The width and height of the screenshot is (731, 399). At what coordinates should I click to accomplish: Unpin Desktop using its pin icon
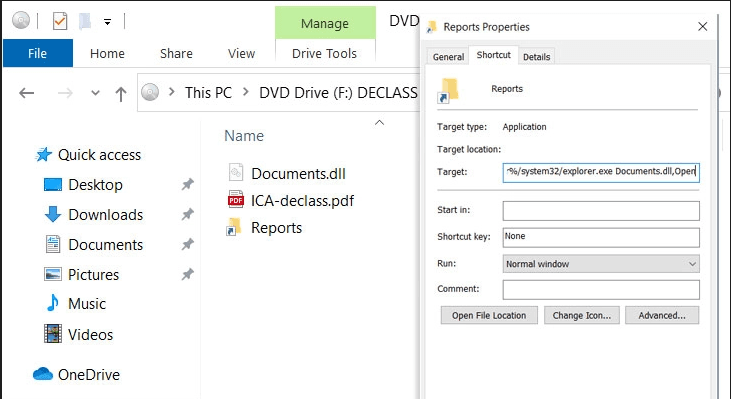point(187,184)
